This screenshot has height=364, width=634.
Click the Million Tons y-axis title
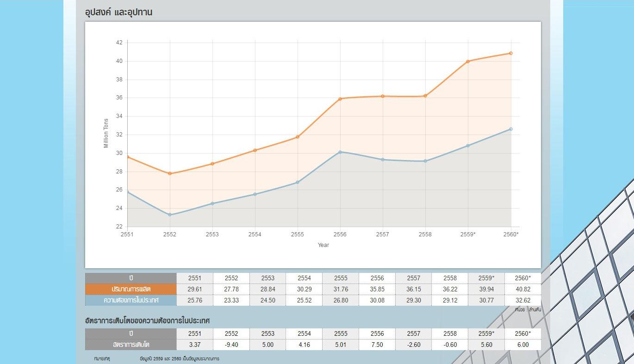click(x=106, y=133)
